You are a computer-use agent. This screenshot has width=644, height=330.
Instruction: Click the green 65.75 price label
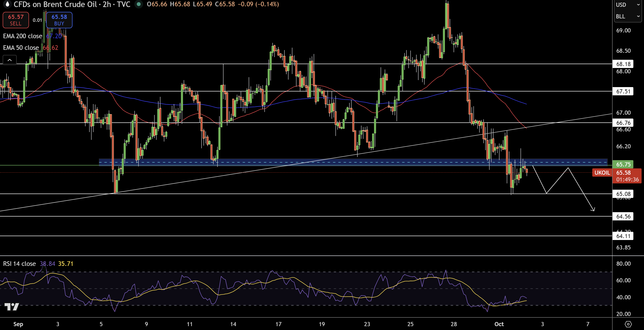coord(623,164)
